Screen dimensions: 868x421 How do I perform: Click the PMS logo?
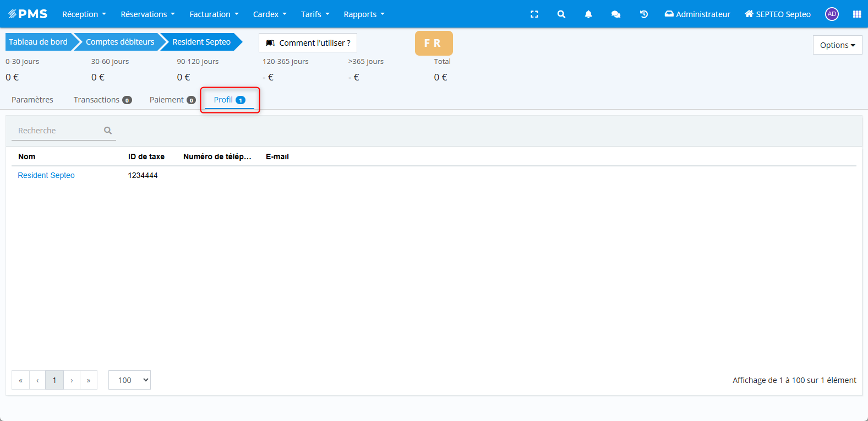click(28, 14)
